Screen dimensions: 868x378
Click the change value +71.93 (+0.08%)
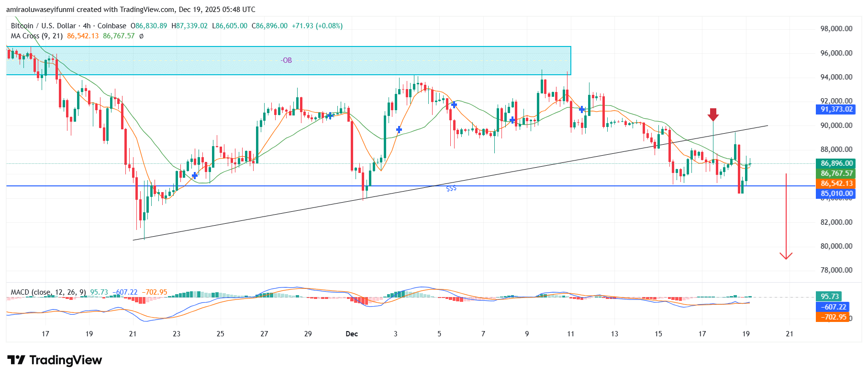pos(317,26)
